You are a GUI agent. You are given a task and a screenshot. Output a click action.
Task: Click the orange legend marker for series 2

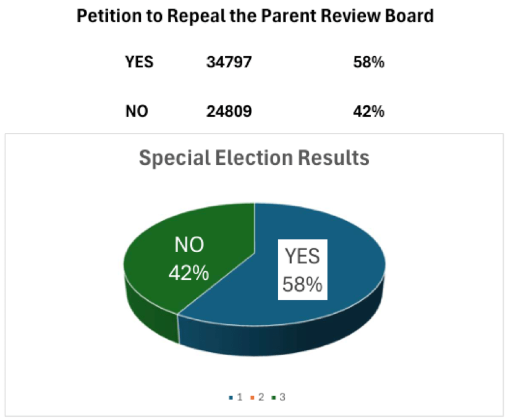253,397
